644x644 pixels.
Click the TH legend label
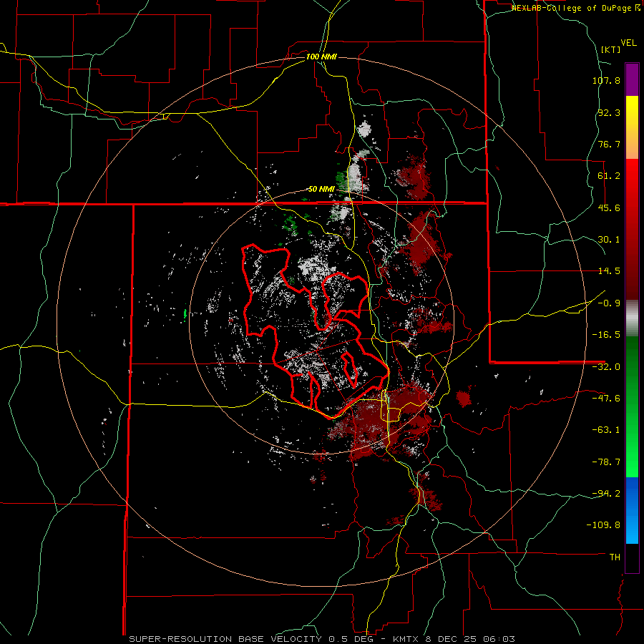[x=615, y=557]
